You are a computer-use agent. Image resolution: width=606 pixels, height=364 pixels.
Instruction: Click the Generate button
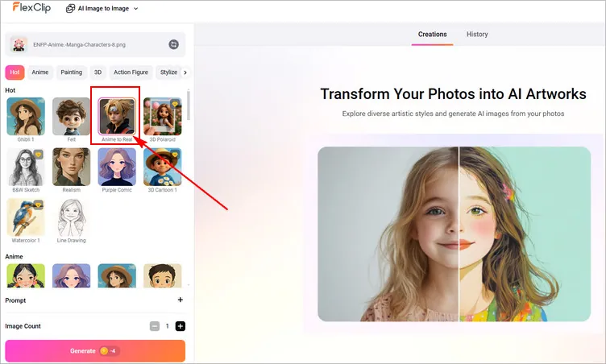(95, 351)
